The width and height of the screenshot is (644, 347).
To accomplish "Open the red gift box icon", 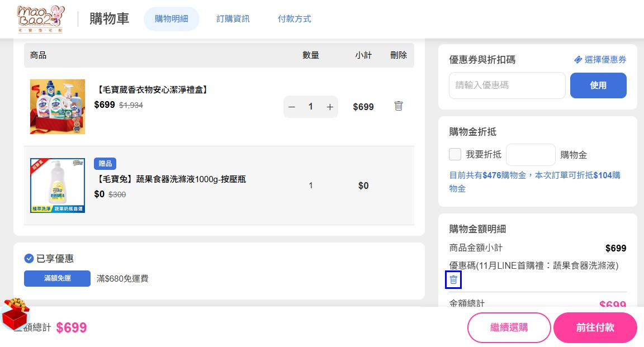I will coord(15,314).
